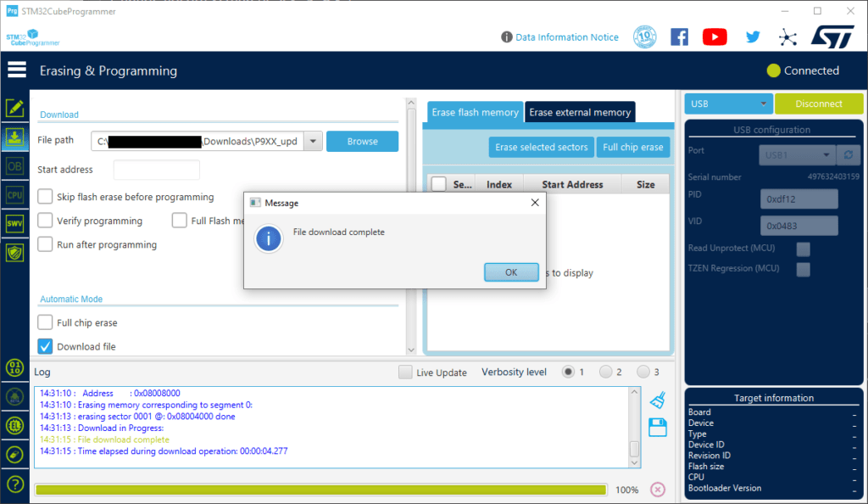Open the OB option bytes panel

click(15, 166)
